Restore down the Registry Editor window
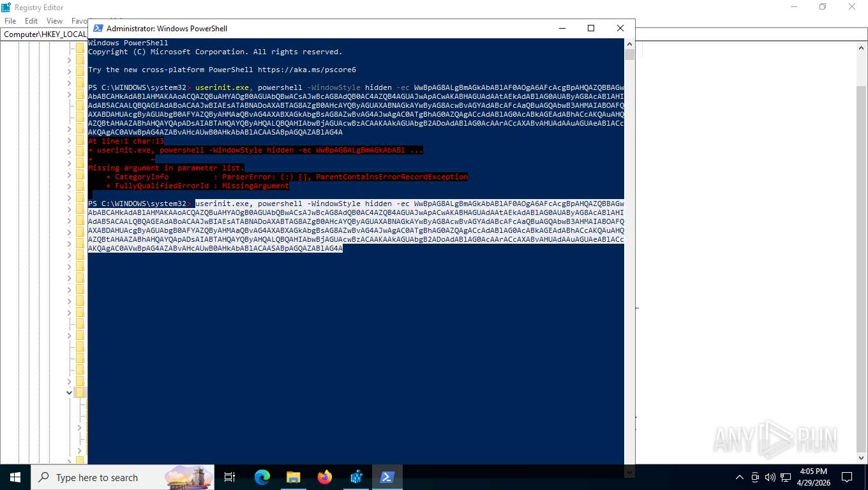Image resolution: width=868 pixels, height=490 pixels. click(x=823, y=7)
